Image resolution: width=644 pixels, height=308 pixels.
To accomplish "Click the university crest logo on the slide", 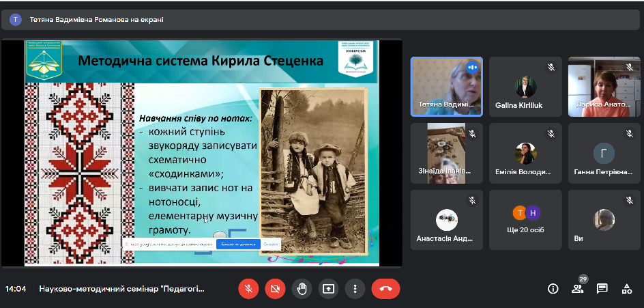I will (x=44, y=61).
